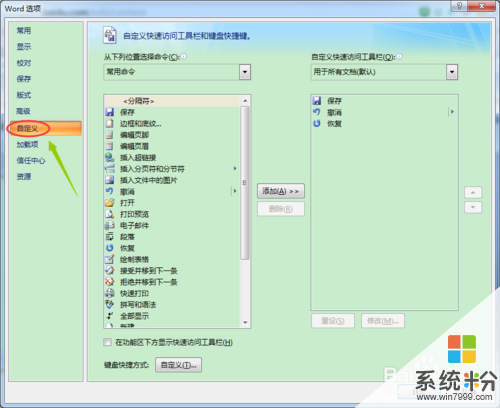This screenshot has width=500, height=408.
Task: Click the 删除(R) button
Action: pos(281,209)
